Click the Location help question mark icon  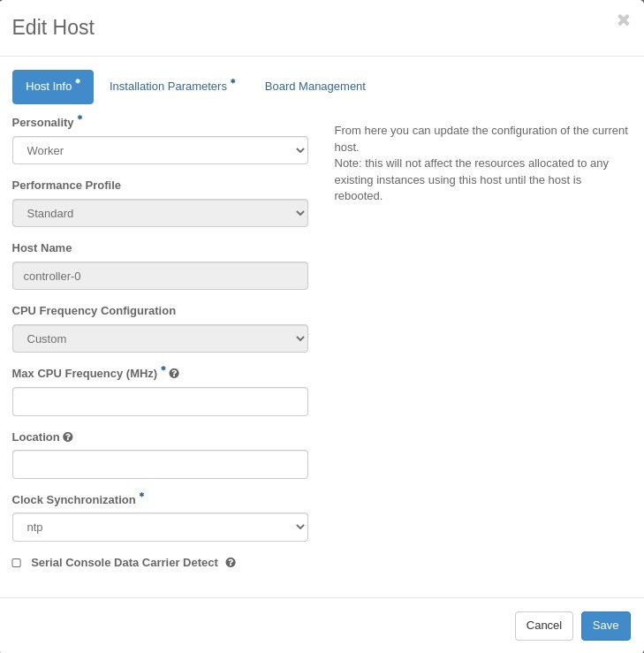point(68,437)
